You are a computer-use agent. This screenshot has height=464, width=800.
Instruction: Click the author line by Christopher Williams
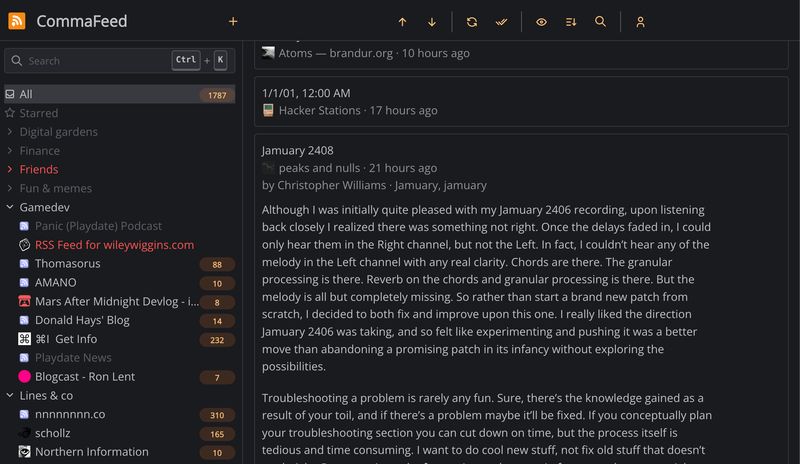(324, 185)
